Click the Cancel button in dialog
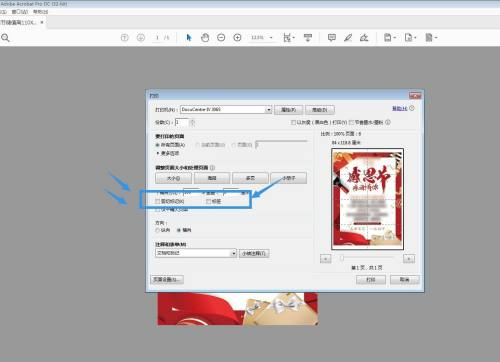This screenshot has height=362, width=500. point(405,280)
